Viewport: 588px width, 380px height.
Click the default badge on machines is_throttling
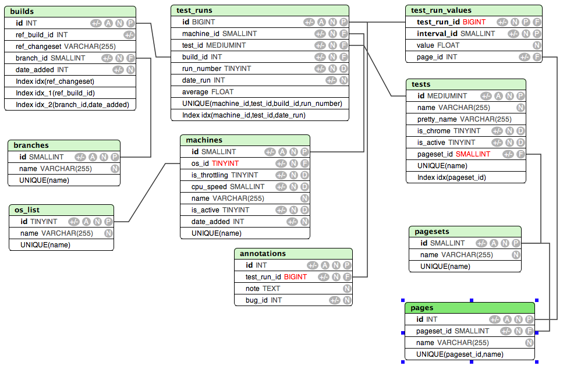pyautogui.click(x=304, y=175)
